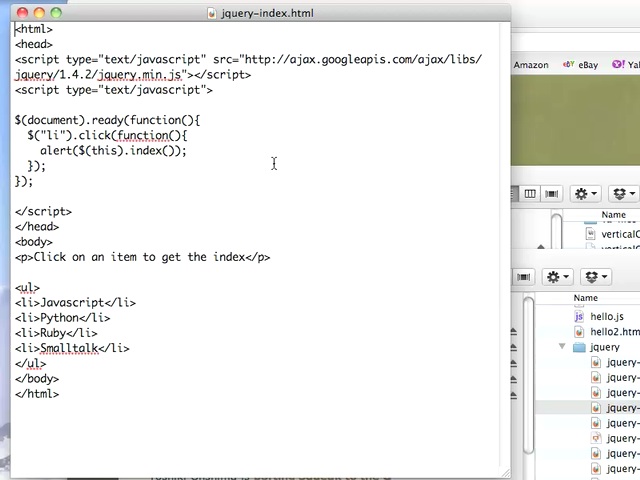Click the sidebar scrollbar in verticalC Finder window
The image size is (640, 480).
[x=556, y=231]
